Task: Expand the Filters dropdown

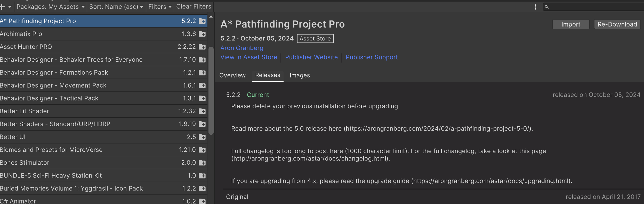Action: [x=160, y=7]
